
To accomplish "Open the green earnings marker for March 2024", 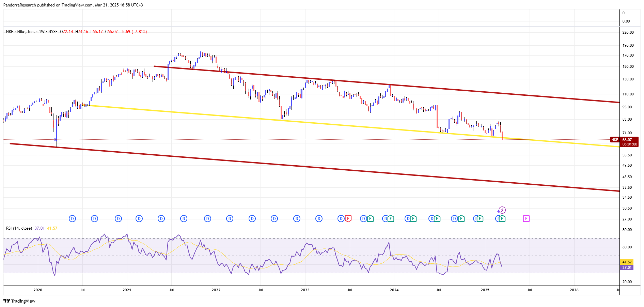I will [x=413, y=218].
